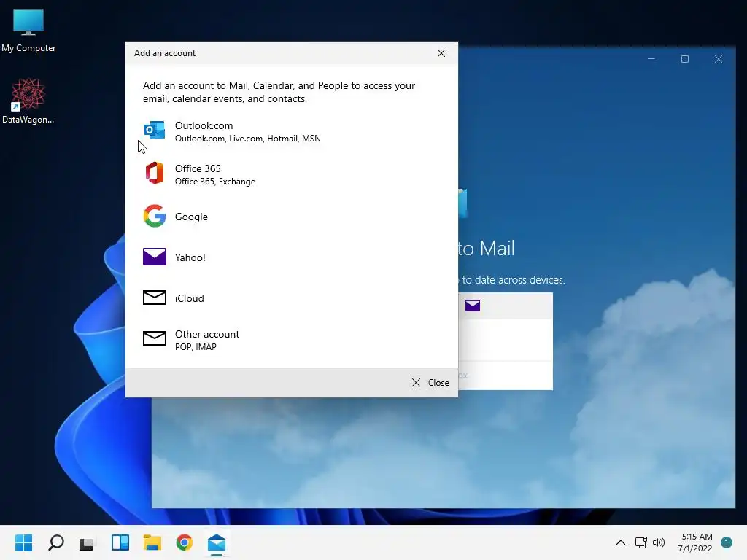Pick Other account POP, IMAP option
Image resolution: width=747 pixels, height=560 pixels.
pyautogui.click(x=292, y=340)
